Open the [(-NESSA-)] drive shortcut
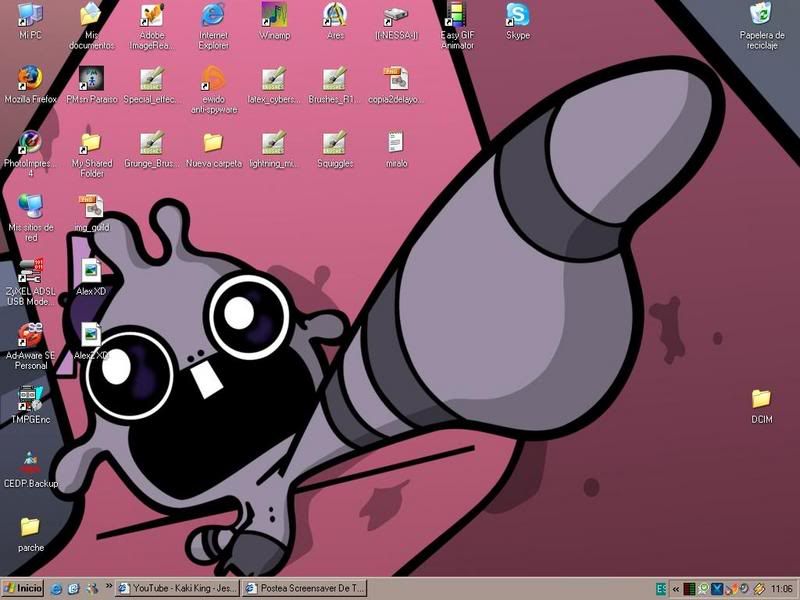Viewport: 800px width, 600px height. 396,21
